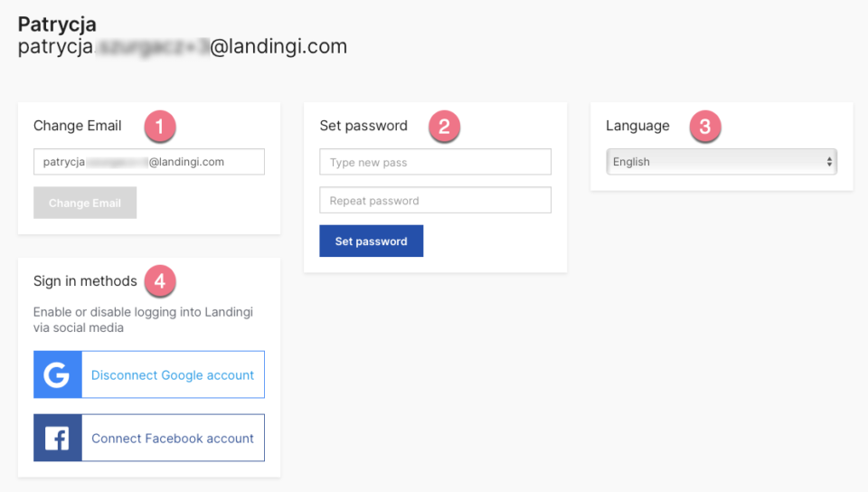Click the blue Set password button

tap(372, 241)
